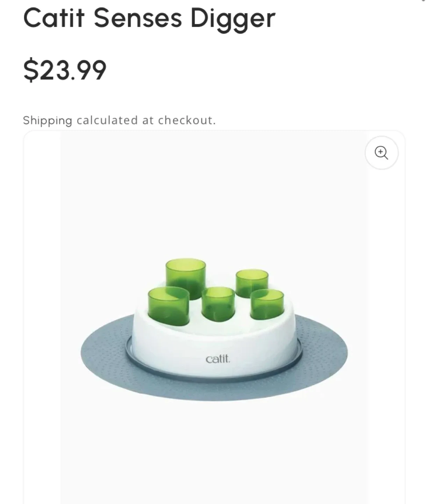
Task: Select the Catit Senses Digger product title
Action: (149, 18)
